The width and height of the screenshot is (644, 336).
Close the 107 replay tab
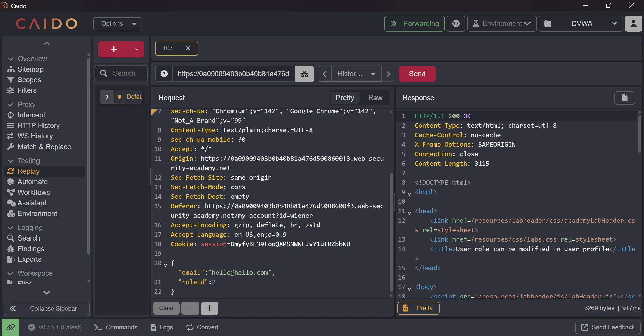[188, 48]
